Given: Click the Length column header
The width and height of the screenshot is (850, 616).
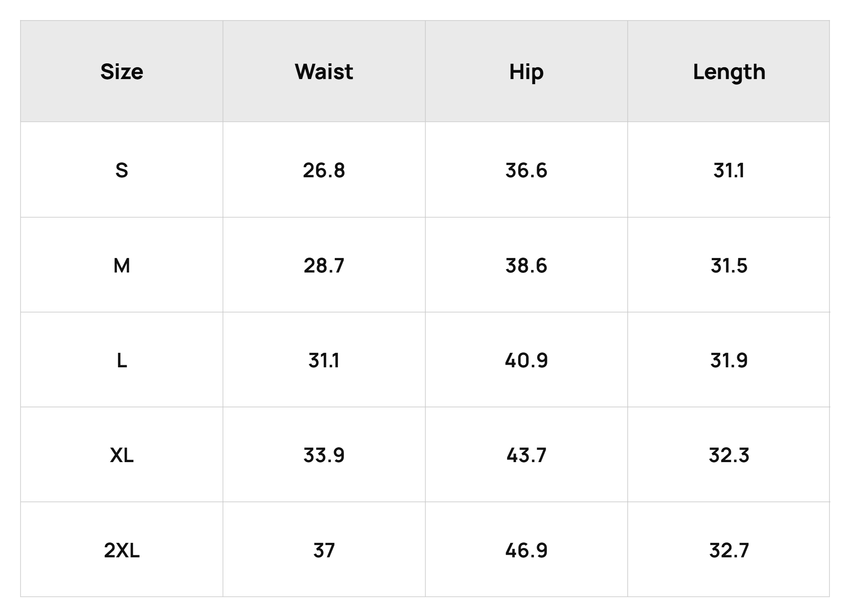Looking at the screenshot, I should [x=728, y=71].
